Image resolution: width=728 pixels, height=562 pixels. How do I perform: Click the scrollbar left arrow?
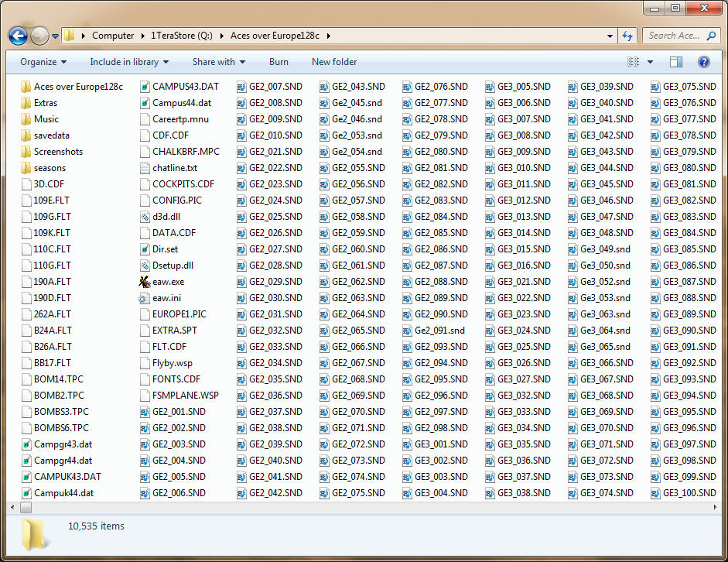click(12, 508)
